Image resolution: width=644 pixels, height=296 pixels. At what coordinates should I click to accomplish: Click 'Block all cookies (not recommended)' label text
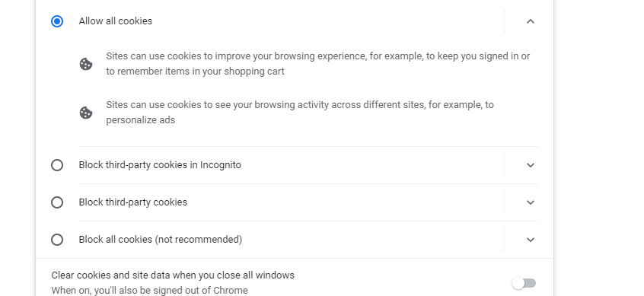click(161, 240)
